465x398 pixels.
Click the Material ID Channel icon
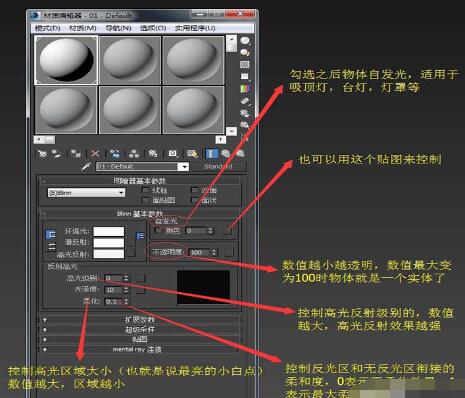tap(172, 154)
